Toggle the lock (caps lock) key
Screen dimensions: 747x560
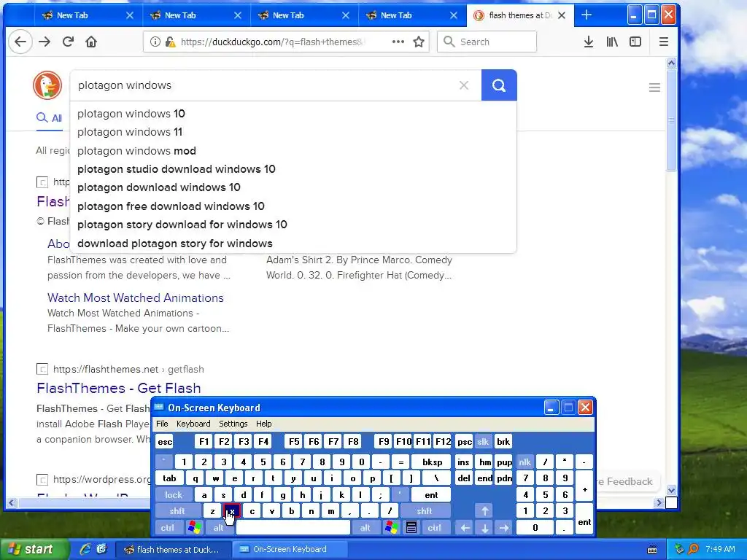(174, 495)
